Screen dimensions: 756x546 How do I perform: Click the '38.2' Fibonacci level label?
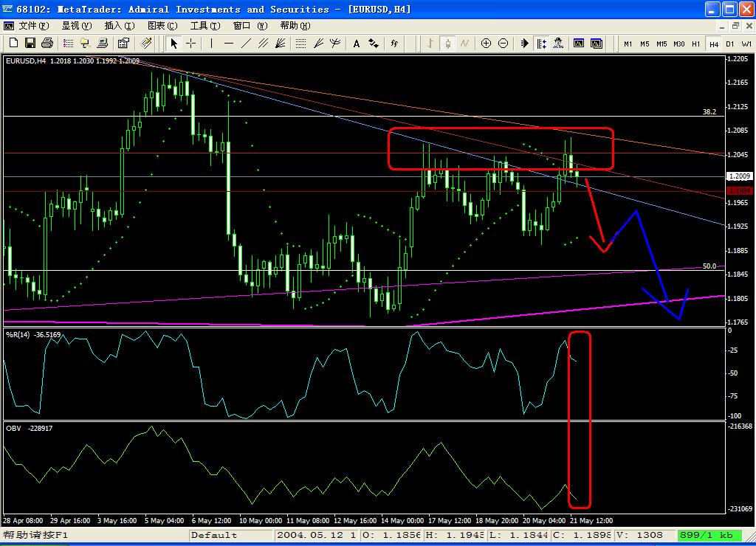709,112
